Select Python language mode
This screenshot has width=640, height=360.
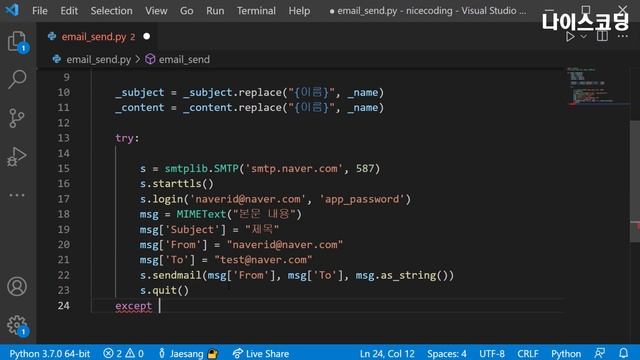(x=566, y=353)
